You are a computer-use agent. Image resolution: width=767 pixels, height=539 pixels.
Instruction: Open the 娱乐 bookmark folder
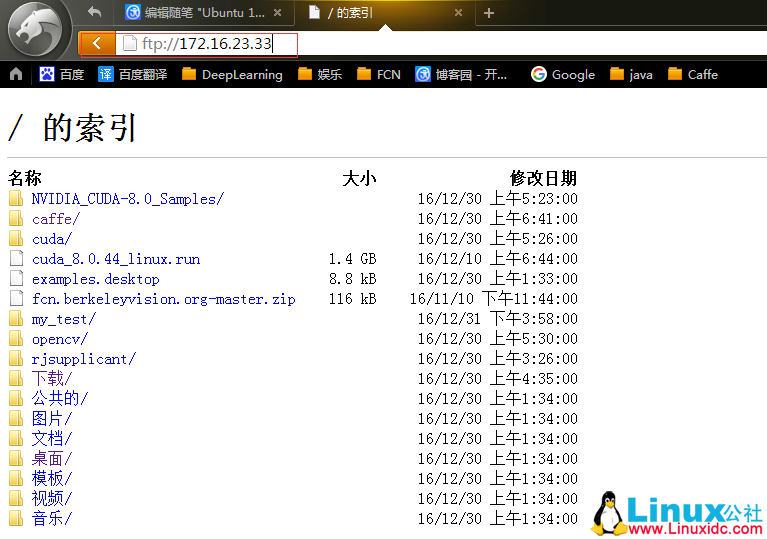tap(320, 74)
